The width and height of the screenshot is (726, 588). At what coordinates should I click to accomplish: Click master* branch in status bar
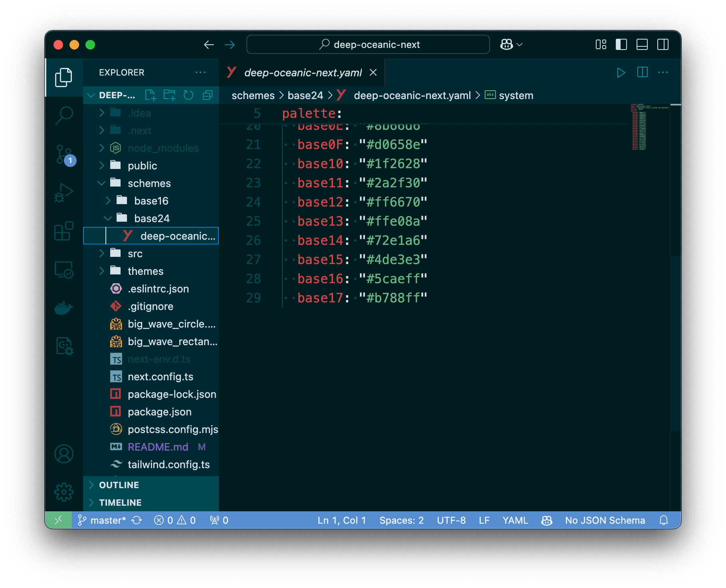click(x=102, y=520)
